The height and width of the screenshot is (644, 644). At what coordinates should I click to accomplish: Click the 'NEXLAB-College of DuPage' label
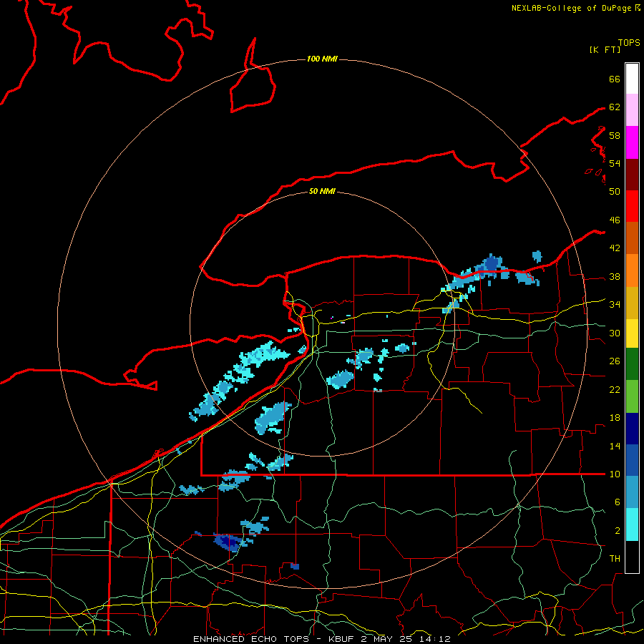coord(571,8)
